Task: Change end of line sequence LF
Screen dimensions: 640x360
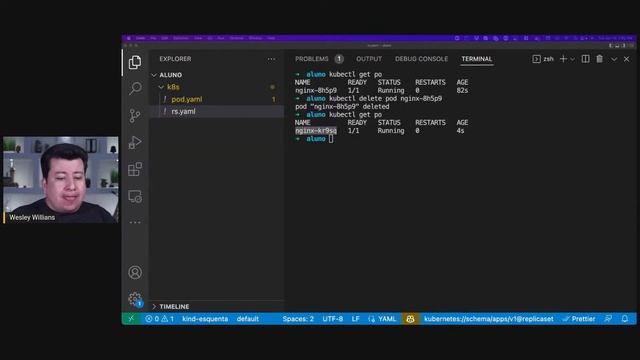Action: 356,319
